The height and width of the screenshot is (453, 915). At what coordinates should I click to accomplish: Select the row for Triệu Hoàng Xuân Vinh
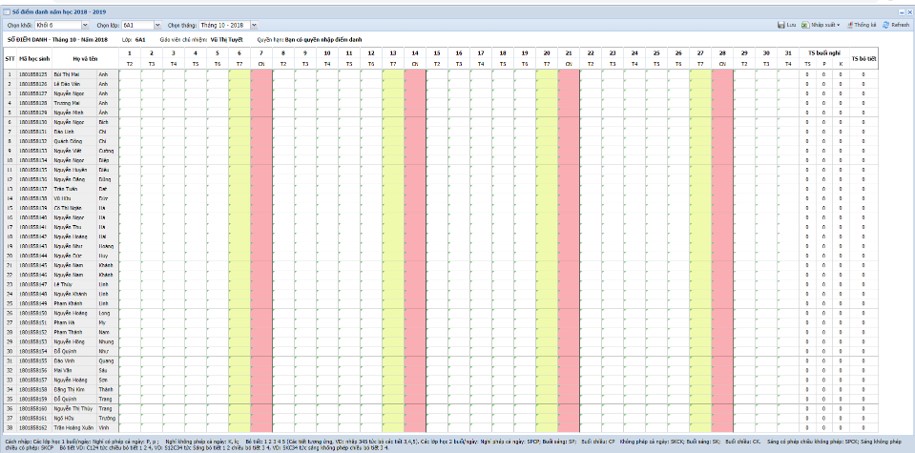coord(80,427)
